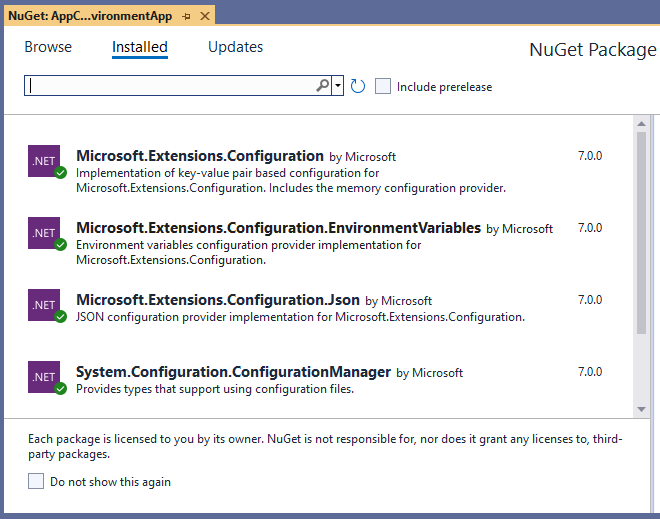Screen dimensions: 660x519
Task: Click the package list scroll up arrow
Action: click(x=641, y=123)
